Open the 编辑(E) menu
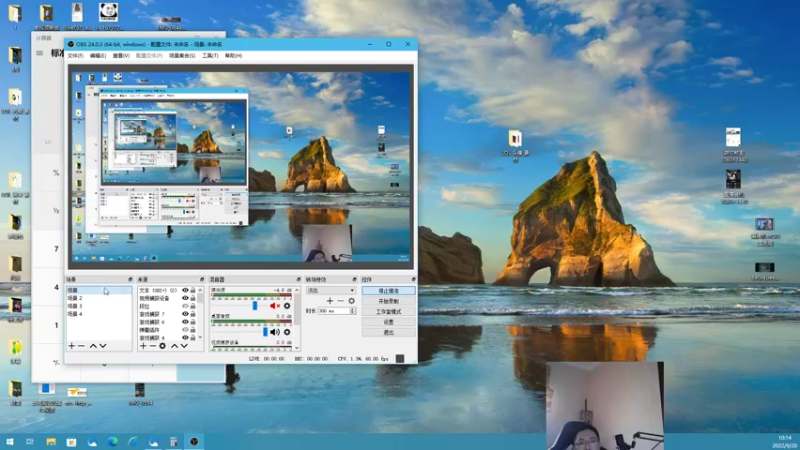 point(98,56)
